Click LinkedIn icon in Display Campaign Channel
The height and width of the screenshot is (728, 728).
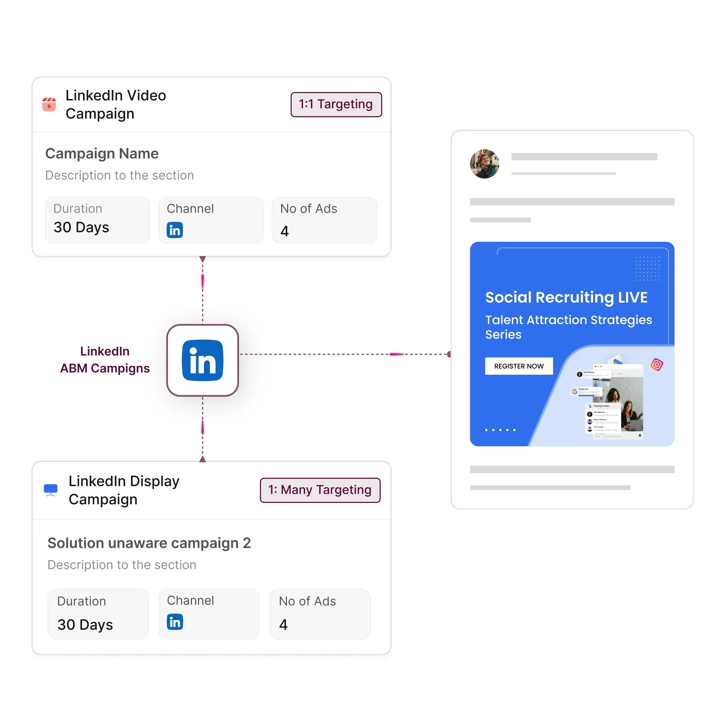(175, 622)
